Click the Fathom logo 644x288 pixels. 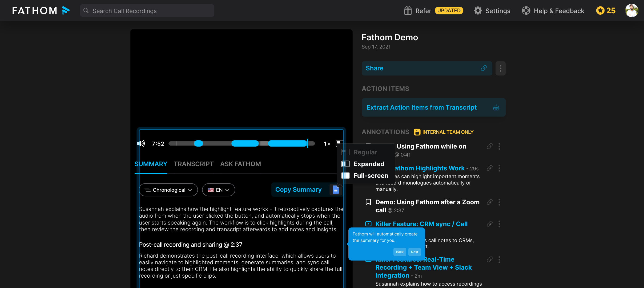coord(41,11)
